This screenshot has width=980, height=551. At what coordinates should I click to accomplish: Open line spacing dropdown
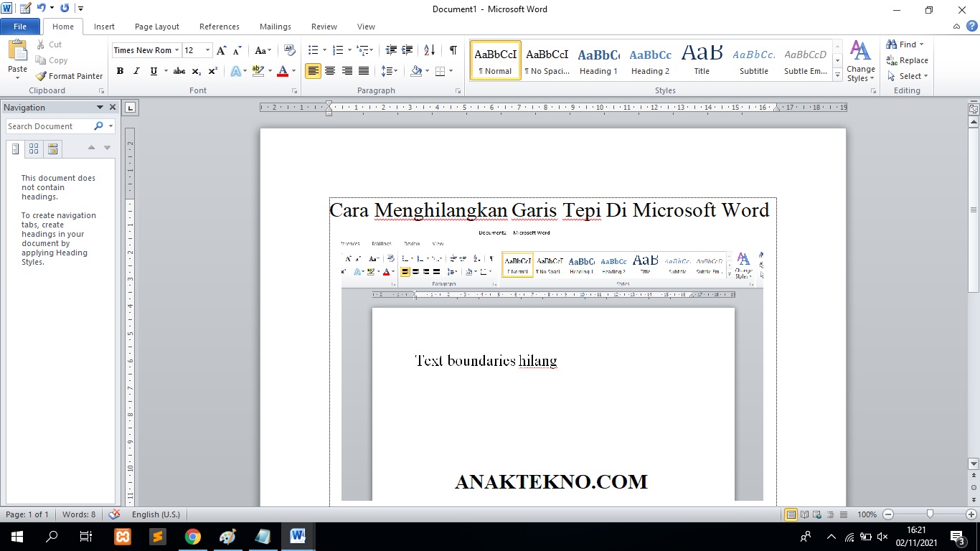coord(390,71)
